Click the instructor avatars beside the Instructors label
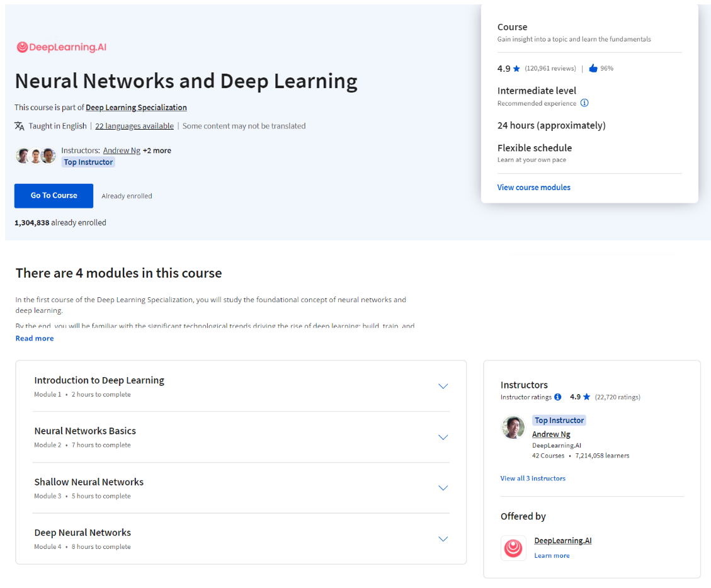This screenshot has width=711, height=588. tap(36, 155)
